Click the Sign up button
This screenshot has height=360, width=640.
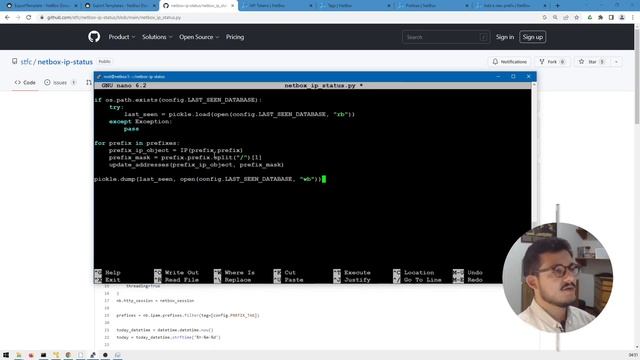(533, 37)
